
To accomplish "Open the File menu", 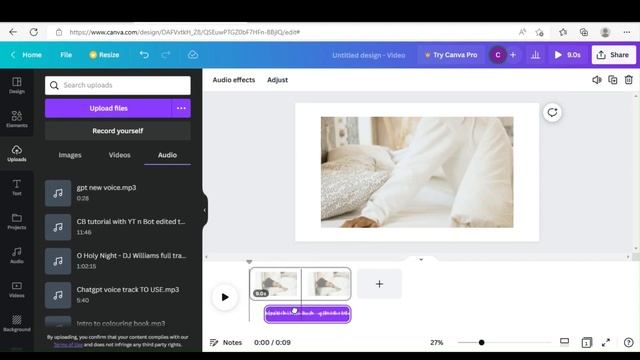I will pos(66,55).
